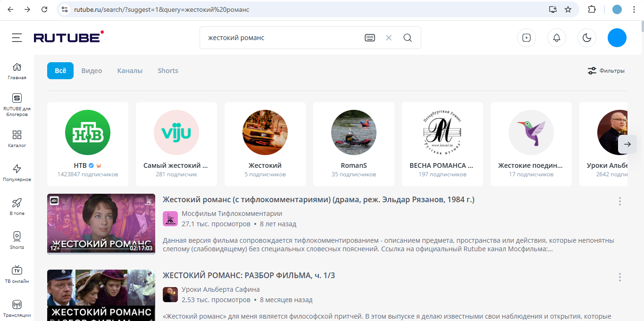View site information icon in address bar
Screen dimensions: 644x321
coord(65,9)
